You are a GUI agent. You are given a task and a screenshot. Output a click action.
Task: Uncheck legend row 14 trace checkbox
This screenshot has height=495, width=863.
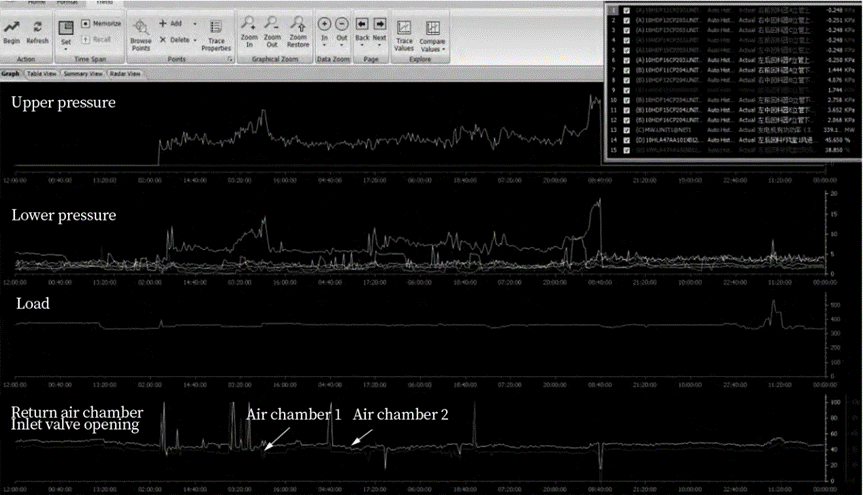[x=626, y=140]
